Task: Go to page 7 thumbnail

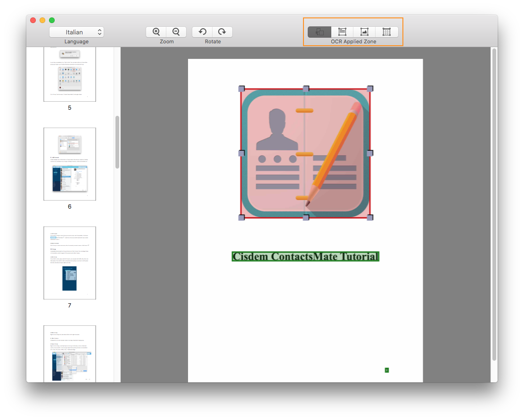Action: 70,263
